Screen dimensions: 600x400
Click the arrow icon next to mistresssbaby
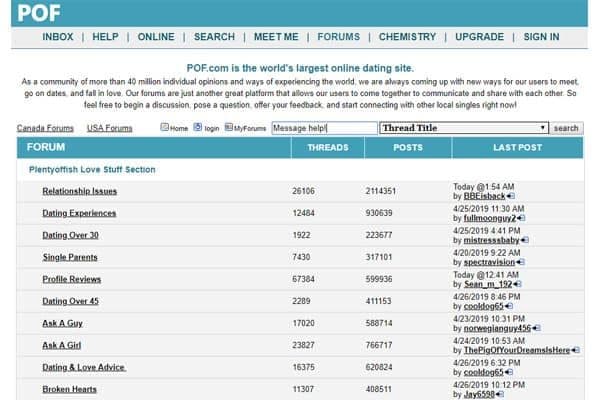525,241
